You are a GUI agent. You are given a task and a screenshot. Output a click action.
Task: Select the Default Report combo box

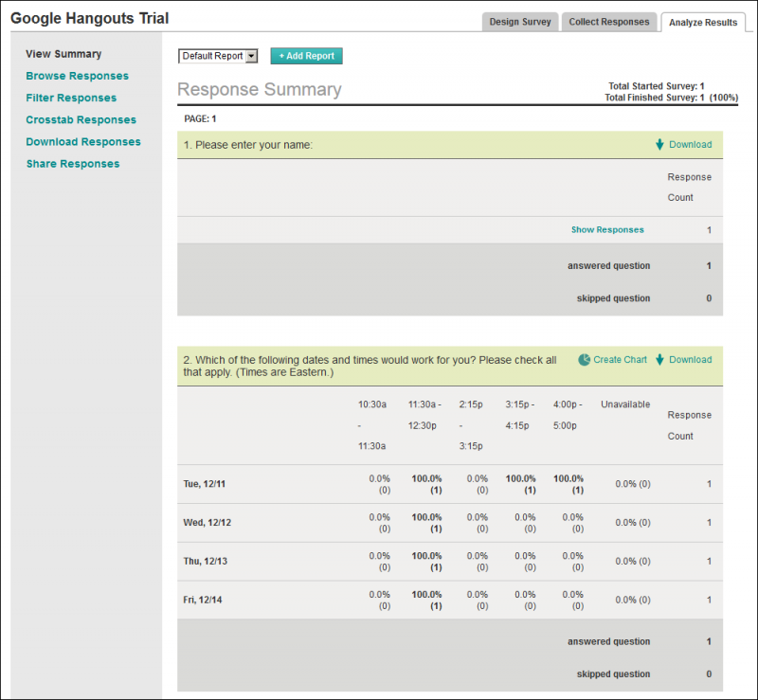pyautogui.click(x=218, y=56)
